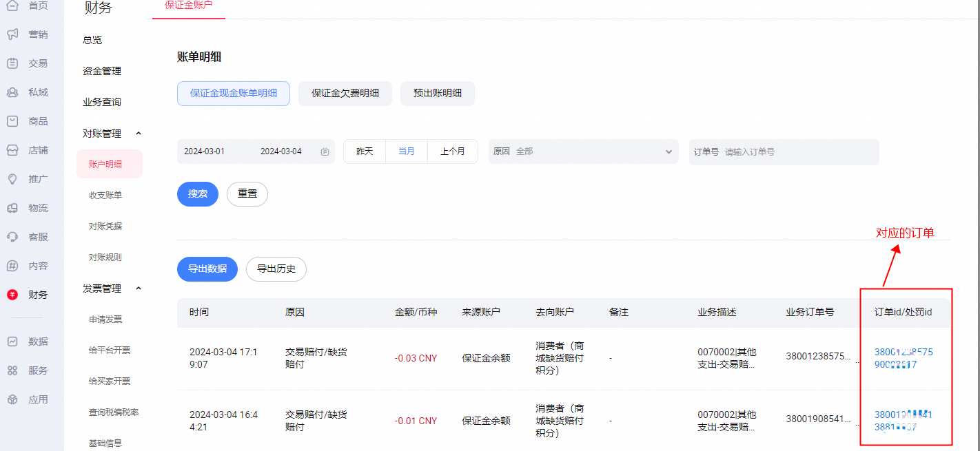The image size is (980, 451).
Task: Open 给买家开票 submenu item
Action: click(x=110, y=381)
